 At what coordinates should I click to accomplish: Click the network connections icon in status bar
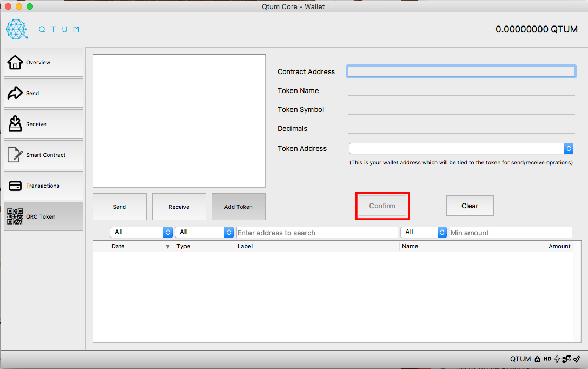click(566, 359)
